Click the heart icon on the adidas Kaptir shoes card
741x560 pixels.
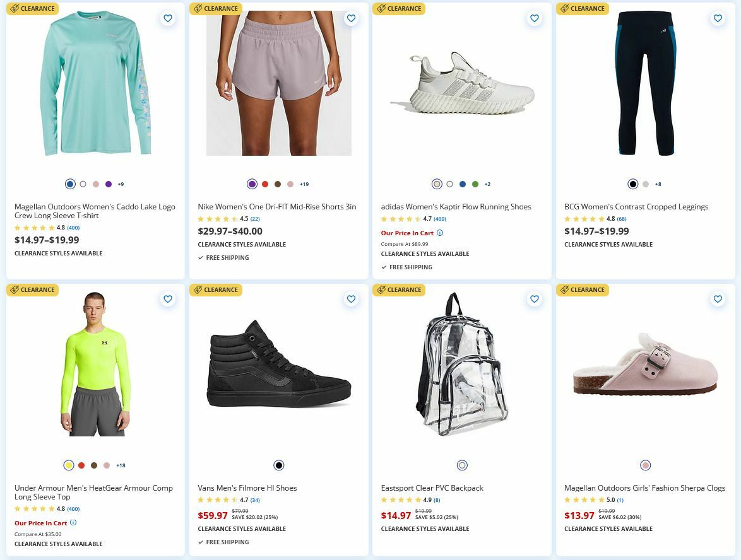[534, 18]
